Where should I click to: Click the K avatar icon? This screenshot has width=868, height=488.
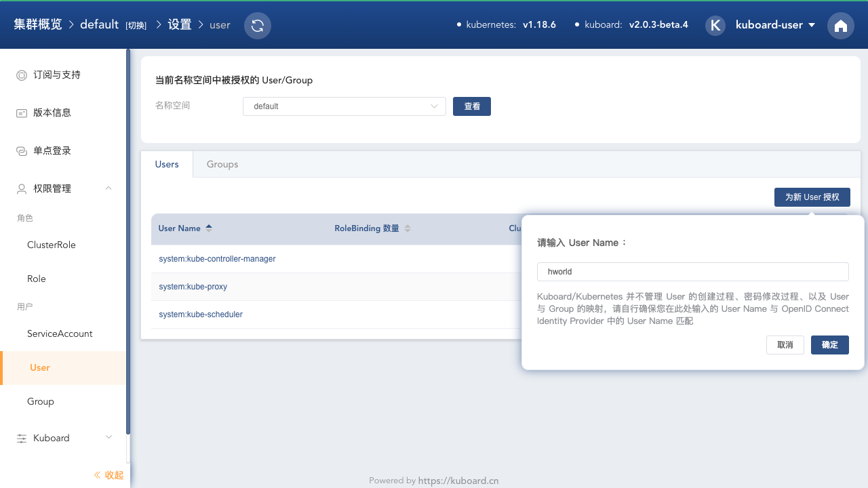click(x=715, y=25)
